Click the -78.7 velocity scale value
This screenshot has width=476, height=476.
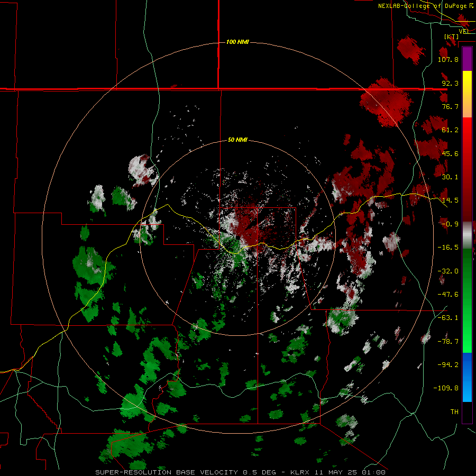pyautogui.click(x=448, y=342)
